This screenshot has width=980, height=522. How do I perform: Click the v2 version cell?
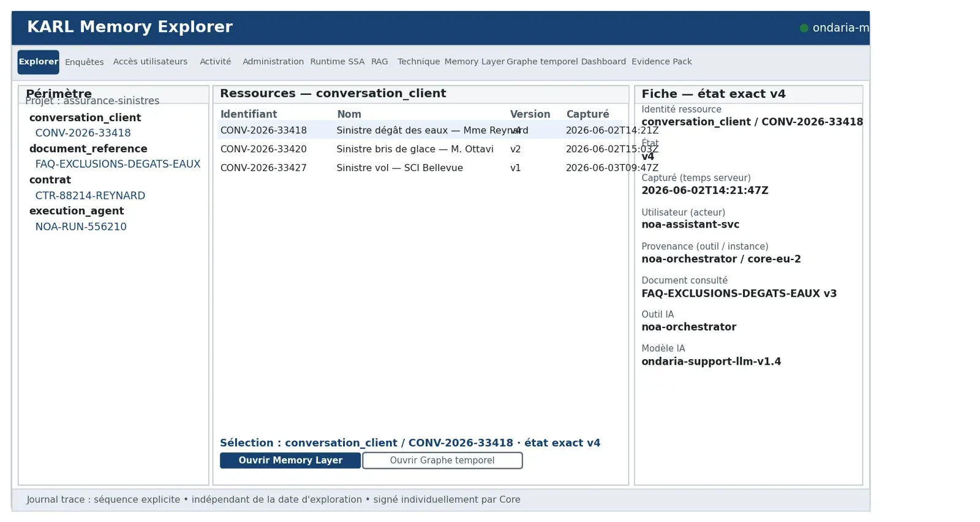click(516, 149)
